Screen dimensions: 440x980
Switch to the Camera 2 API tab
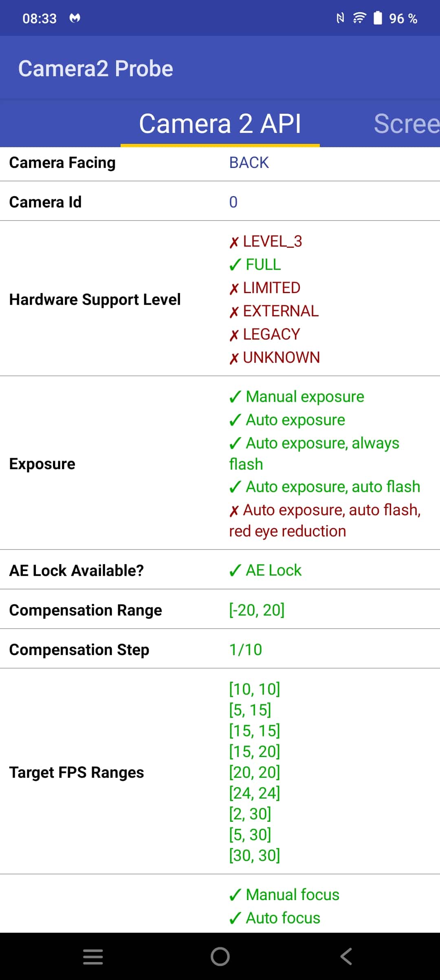click(220, 124)
